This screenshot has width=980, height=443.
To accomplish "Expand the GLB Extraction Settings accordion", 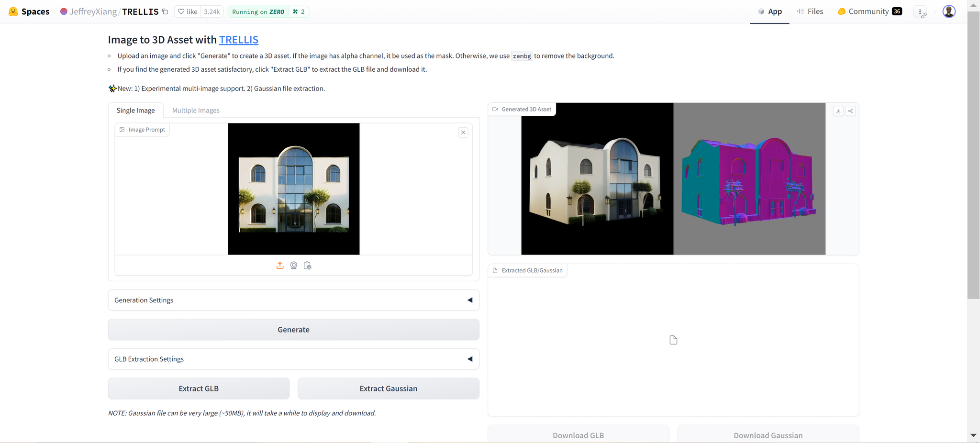I will (x=293, y=359).
